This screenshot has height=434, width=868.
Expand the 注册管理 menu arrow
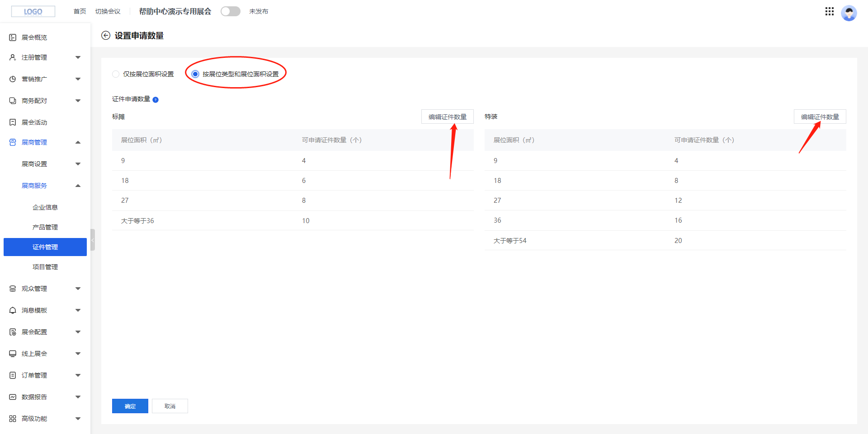[x=78, y=57]
